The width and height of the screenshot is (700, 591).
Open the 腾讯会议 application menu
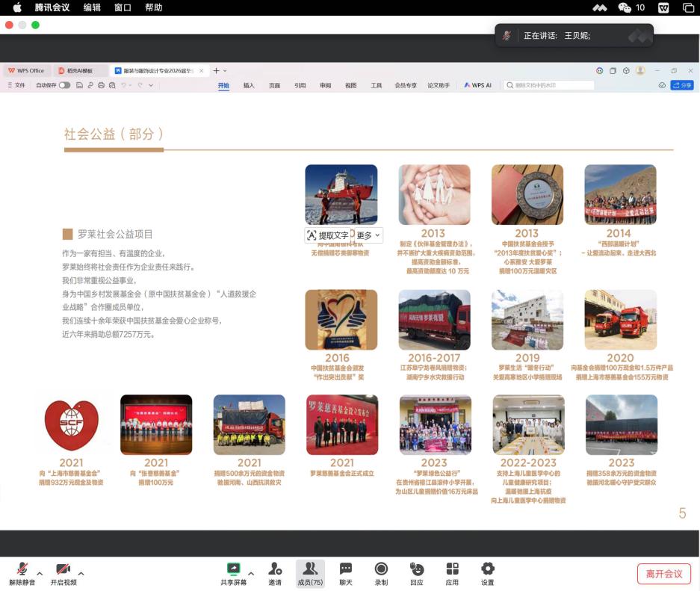[52, 7]
